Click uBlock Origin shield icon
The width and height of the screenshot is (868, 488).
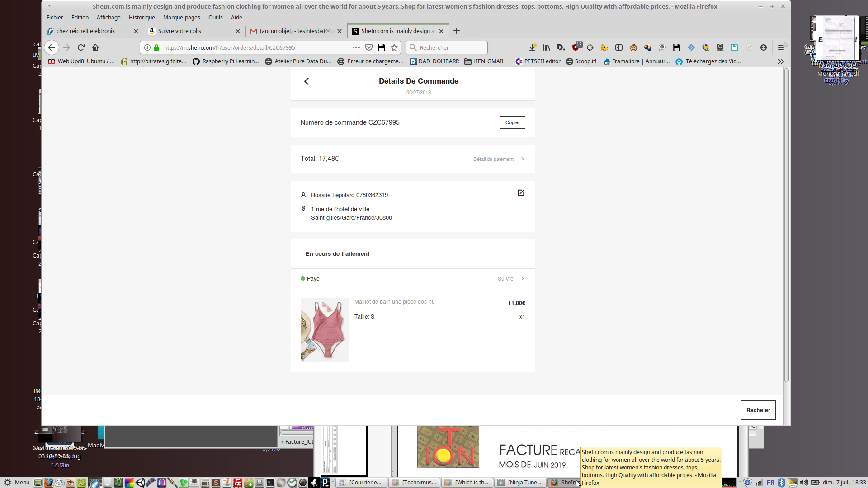tap(576, 47)
